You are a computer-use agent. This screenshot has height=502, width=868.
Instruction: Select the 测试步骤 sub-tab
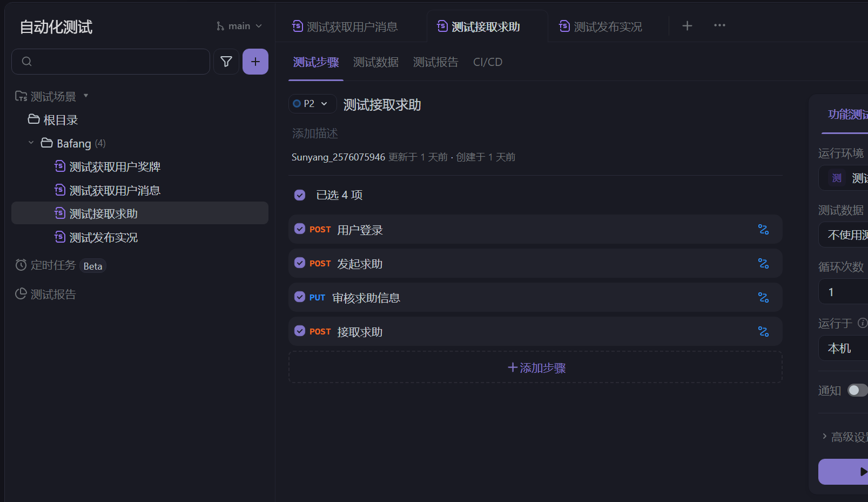click(x=316, y=62)
